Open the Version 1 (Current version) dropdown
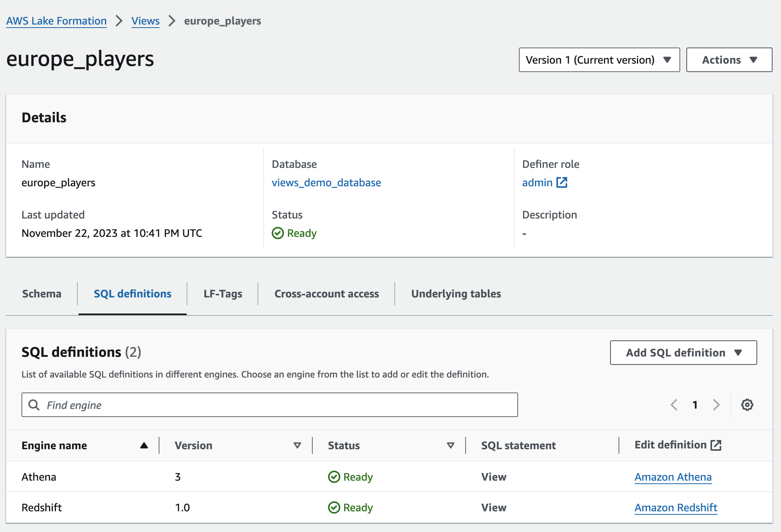The height and width of the screenshot is (532, 781). pyautogui.click(x=599, y=60)
